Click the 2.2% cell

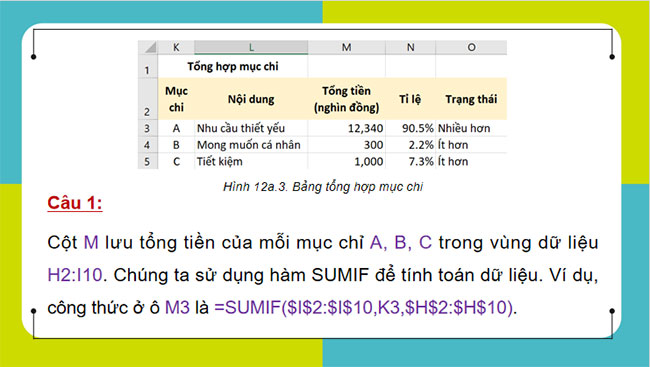[x=410, y=145]
